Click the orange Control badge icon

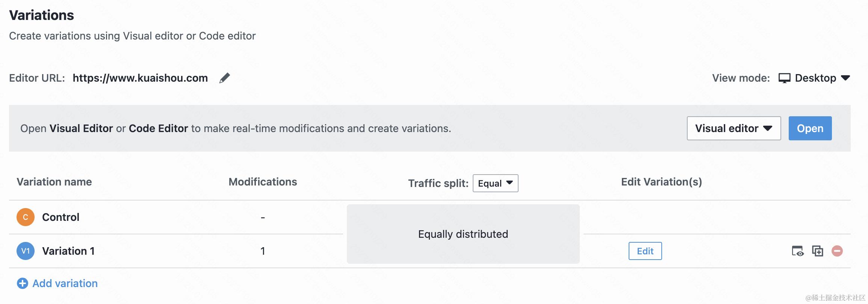(26, 217)
